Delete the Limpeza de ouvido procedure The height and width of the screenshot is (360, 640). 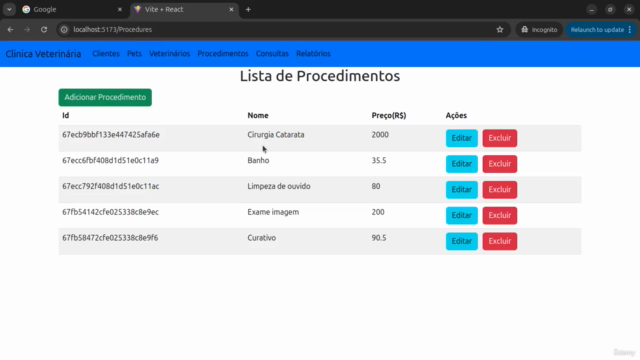coord(500,189)
